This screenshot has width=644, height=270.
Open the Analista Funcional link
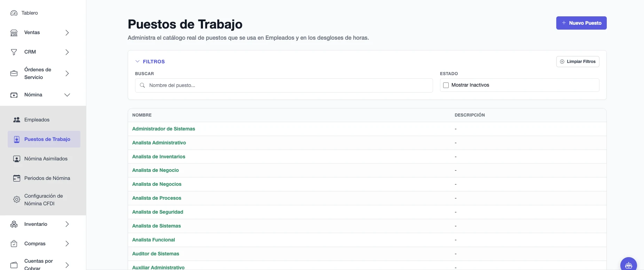[x=154, y=240]
